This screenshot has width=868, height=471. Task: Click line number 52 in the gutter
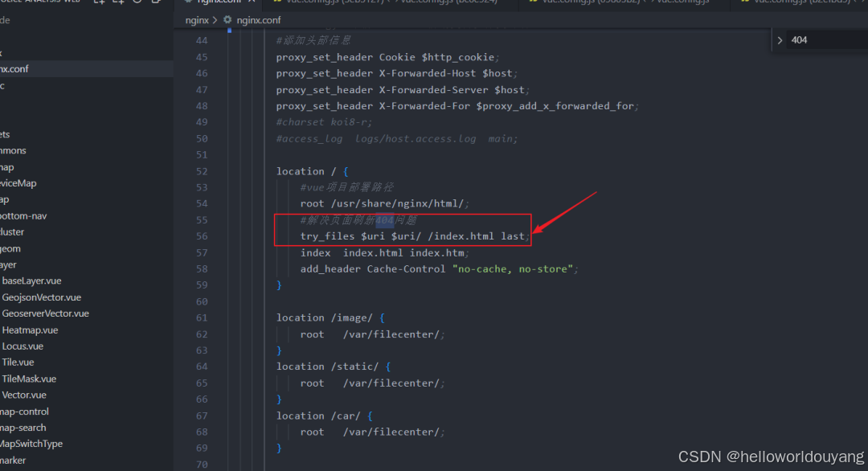click(x=202, y=171)
